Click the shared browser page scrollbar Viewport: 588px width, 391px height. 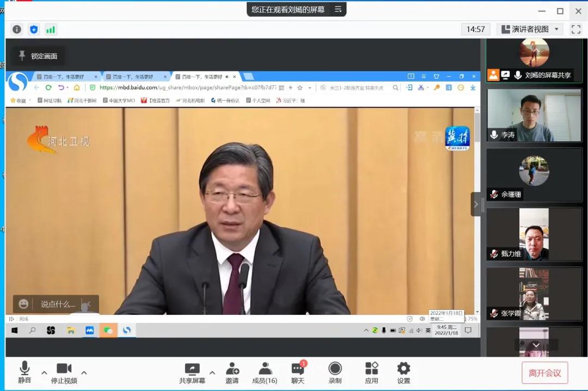pyautogui.click(x=477, y=127)
